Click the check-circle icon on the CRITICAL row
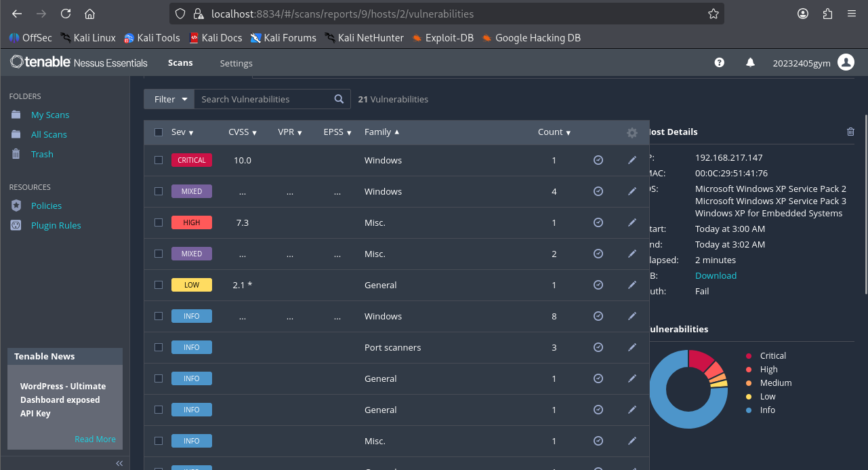868x470 pixels. [598, 160]
